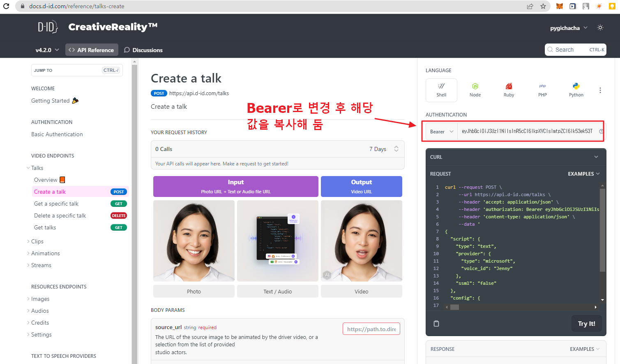Copy the cURL request with the clipboard icon
The height and width of the screenshot is (364, 620).
point(436,323)
